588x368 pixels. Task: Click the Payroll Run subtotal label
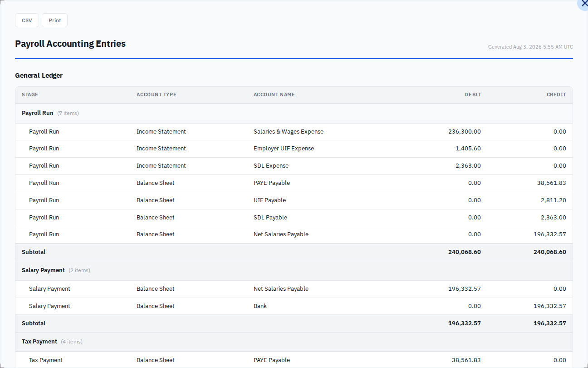(x=34, y=252)
